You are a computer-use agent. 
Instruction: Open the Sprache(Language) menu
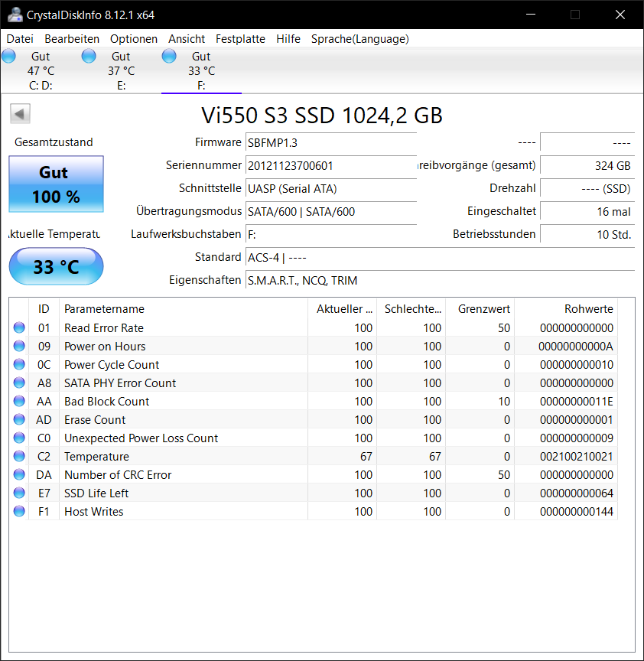[x=360, y=39]
